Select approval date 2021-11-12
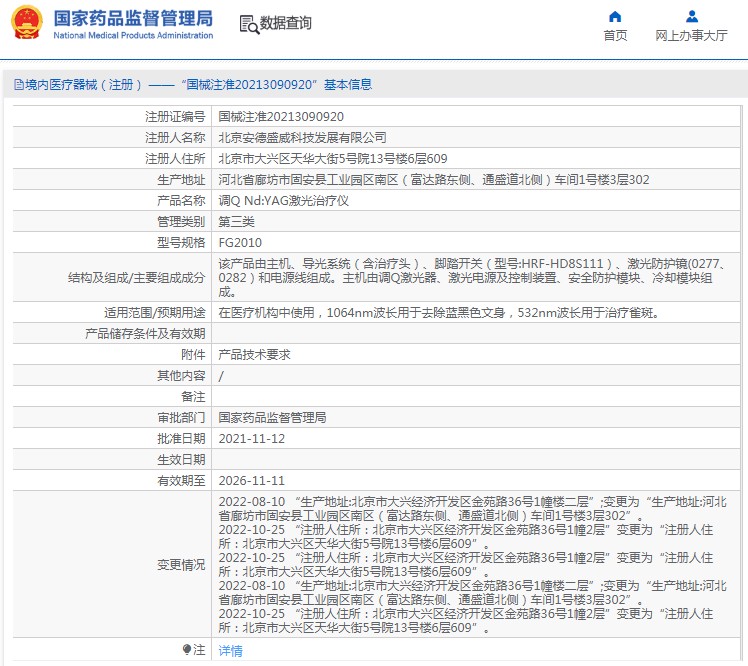The width and height of the screenshot is (748, 666). [251, 439]
